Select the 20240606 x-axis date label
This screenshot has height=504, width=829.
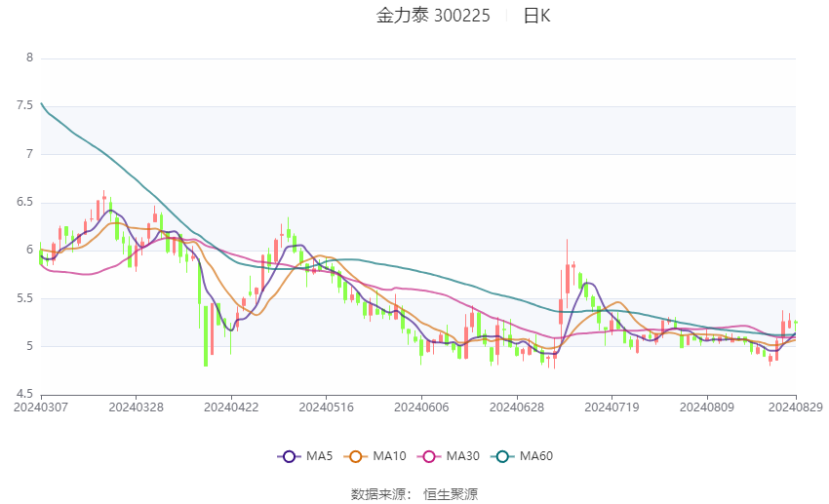[x=421, y=407]
